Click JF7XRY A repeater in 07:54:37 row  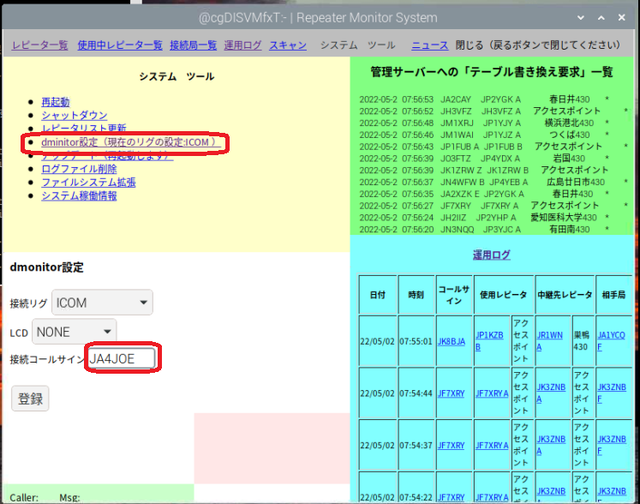(x=492, y=445)
